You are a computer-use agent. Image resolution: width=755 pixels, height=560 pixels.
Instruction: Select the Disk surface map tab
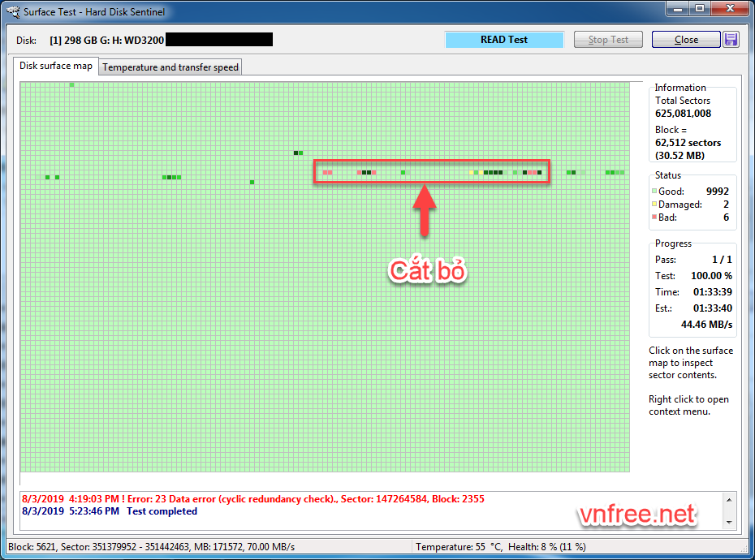tap(56, 66)
